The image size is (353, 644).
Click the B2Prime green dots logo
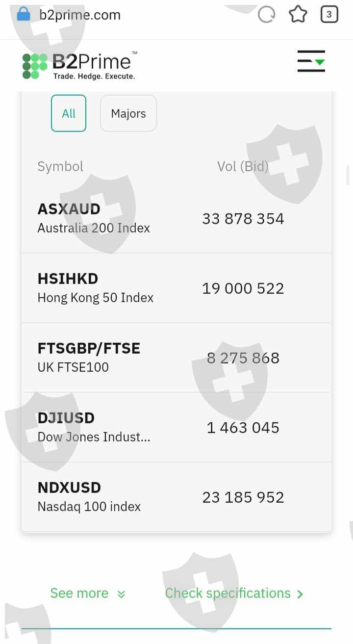coord(35,66)
